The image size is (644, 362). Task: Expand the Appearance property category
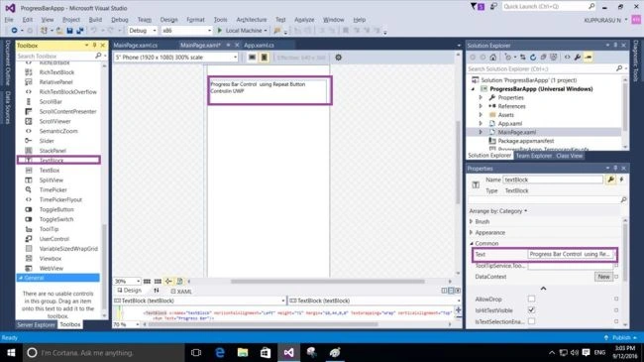coord(471,233)
